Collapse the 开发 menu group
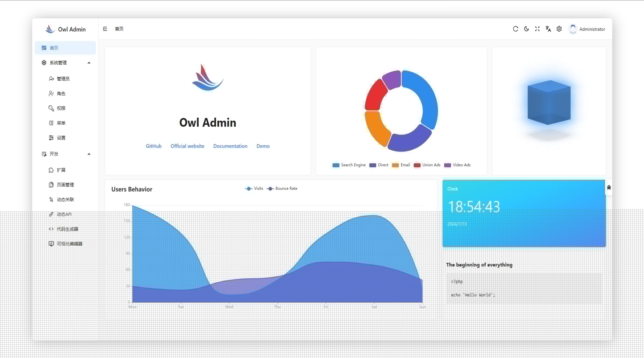This screenshot has height=358, width=644. [89, 154]
